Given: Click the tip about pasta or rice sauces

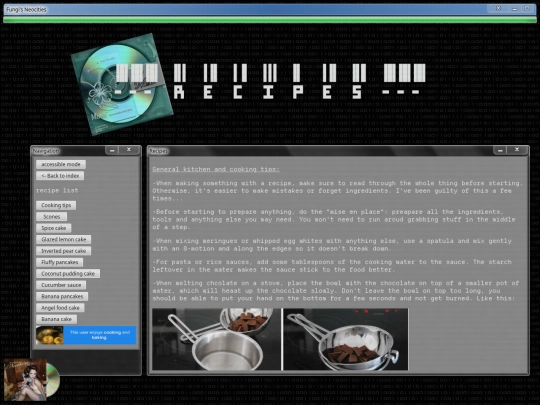Looking at the screenshot, I should (x=332, y=266).
